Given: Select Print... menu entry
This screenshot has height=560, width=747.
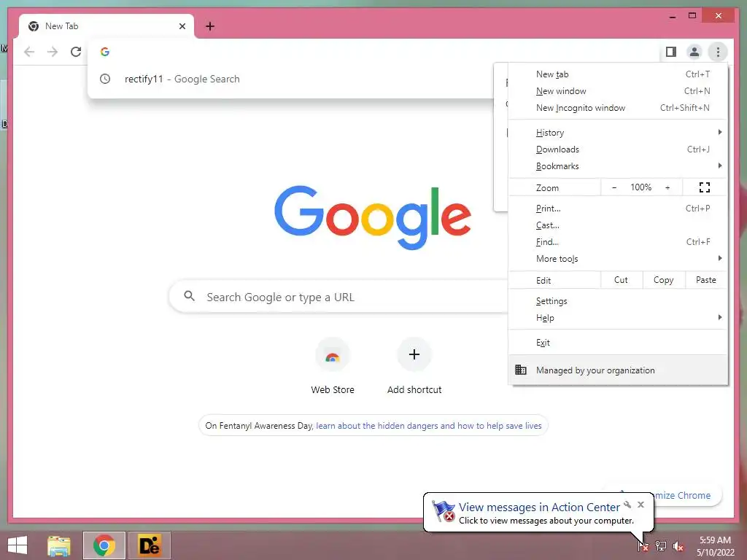Looking at the screenshot, I should pyautogui.click(x=618, y=209).
